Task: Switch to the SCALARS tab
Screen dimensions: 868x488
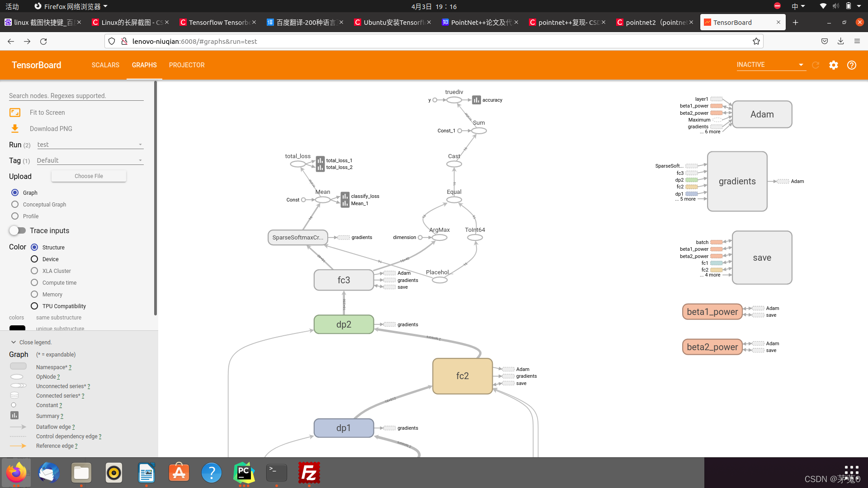Action: click(x=105, y=65)
